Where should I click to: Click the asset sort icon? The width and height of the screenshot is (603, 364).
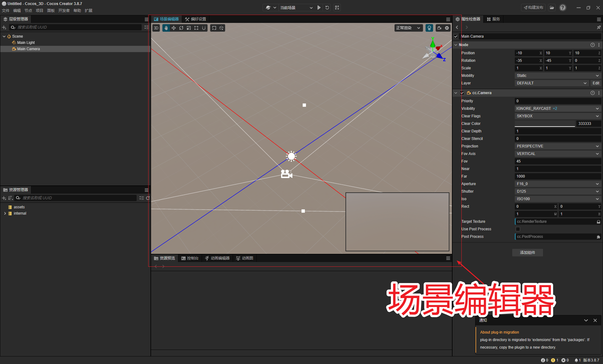(10, 198)
